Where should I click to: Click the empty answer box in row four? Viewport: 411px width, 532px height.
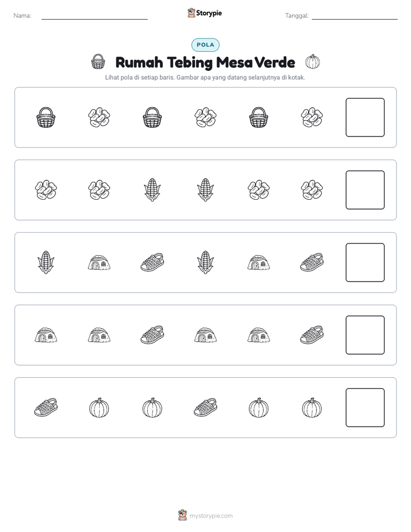click(x=365, y=335)
